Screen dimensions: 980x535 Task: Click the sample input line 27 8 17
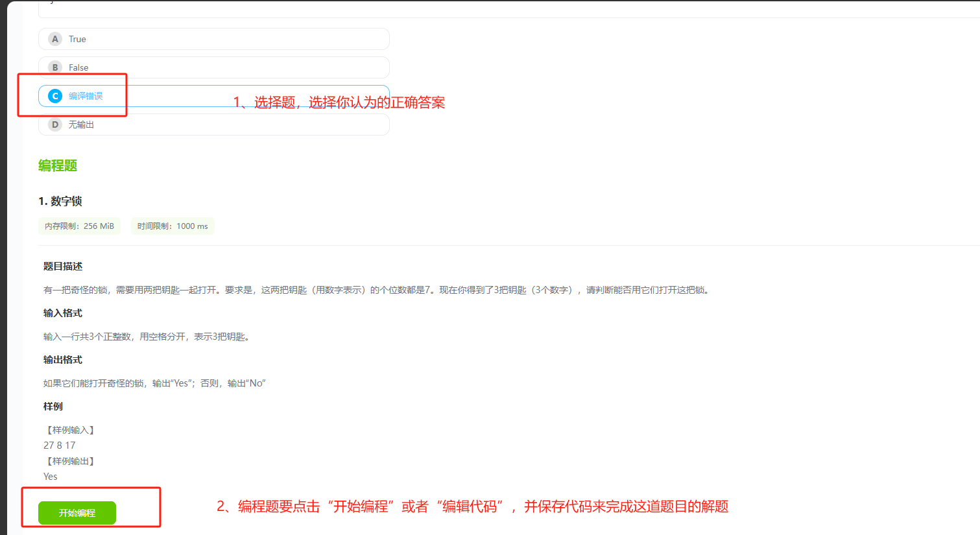coord(60,446)
